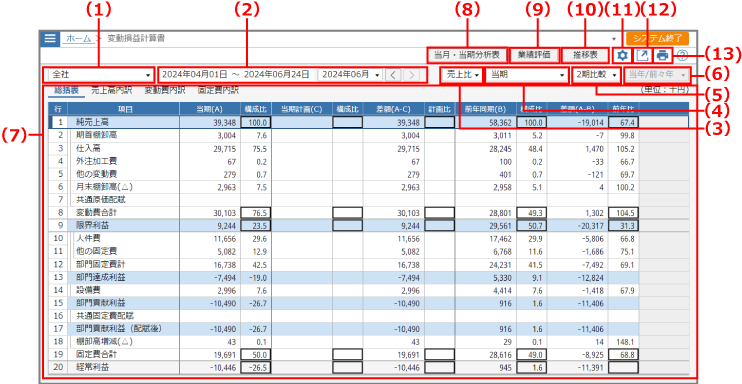Screen dimensions: 742x384
Task: Click the 差額(A-C) column header
Action: (x=394, y=109)
